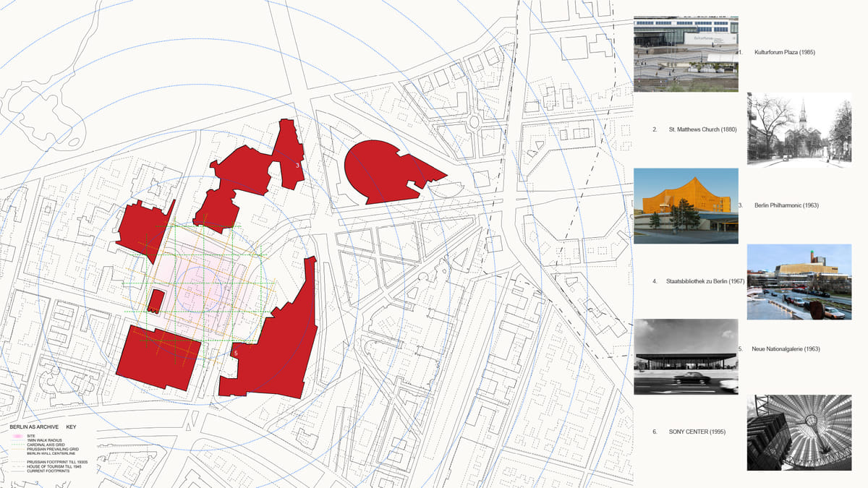Click marker 3 on the Philharmonic footprint
This screenshot has width=868, height=488.
click(x=297, y=165)
